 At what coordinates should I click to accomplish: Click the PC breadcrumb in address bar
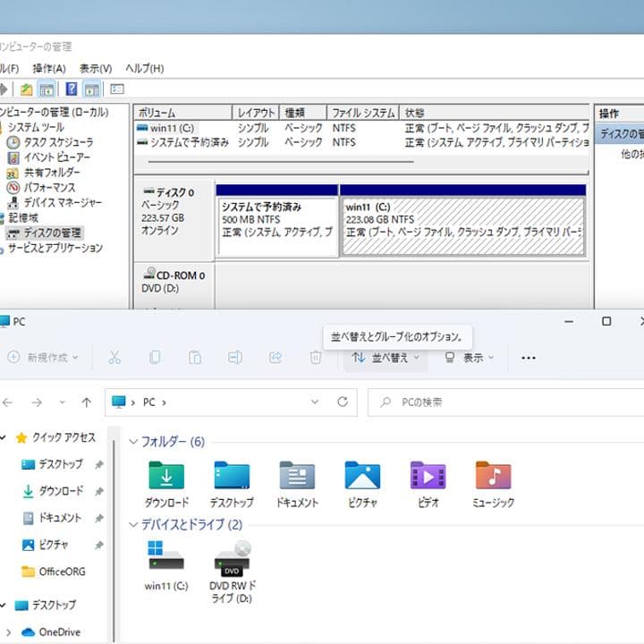pyautogui.click(x=148, y=402)
